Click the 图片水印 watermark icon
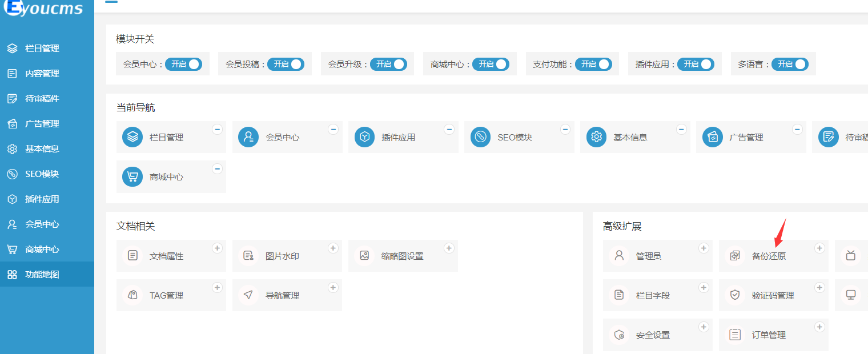This screenshot has height=354, width=868. (x=248, y=256)
